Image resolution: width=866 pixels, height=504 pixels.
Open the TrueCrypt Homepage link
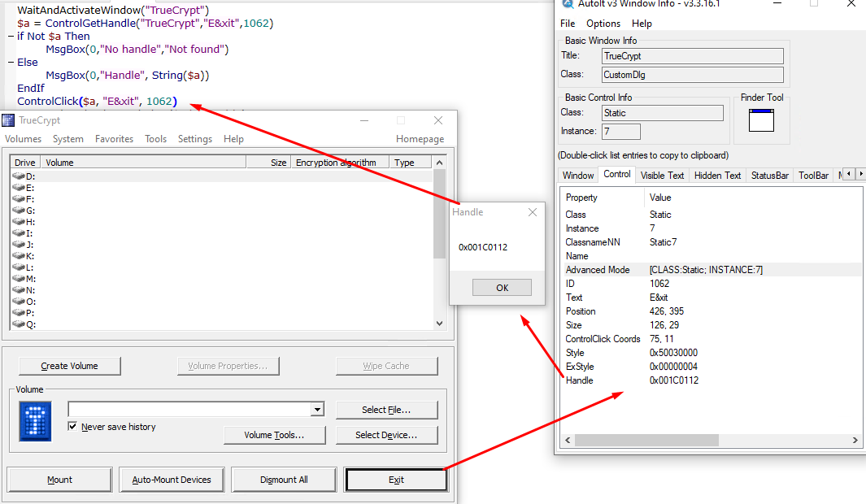pos(420,139)
